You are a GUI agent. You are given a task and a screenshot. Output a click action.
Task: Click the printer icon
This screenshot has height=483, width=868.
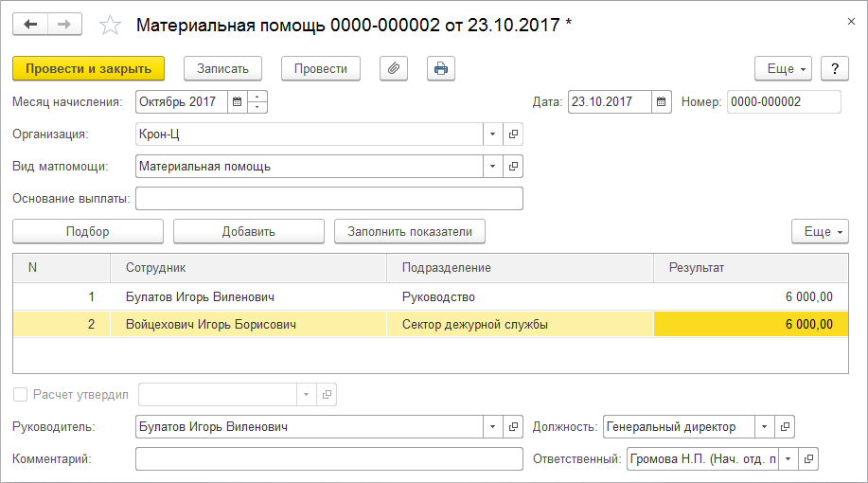(x=440, y=68)
